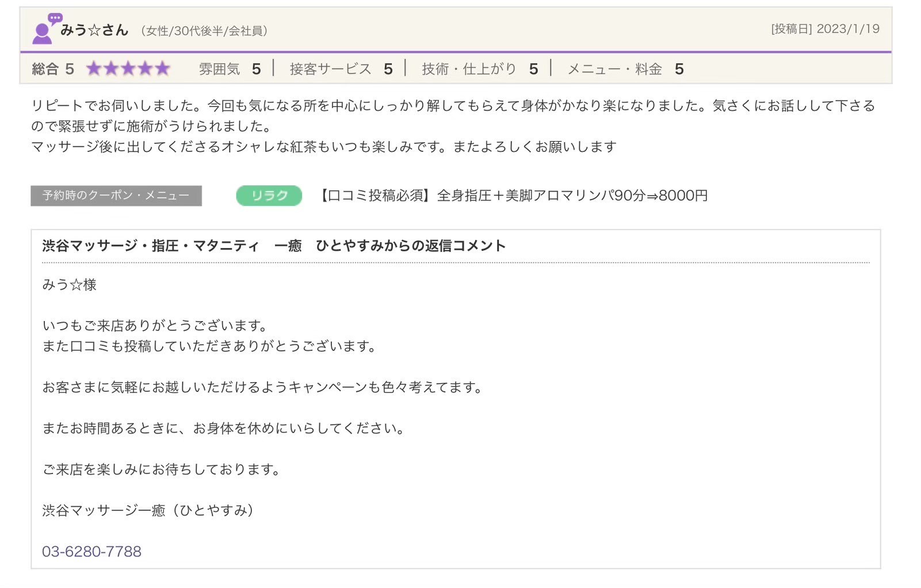This screenshot has width=921, height=588.
Task: Click review line starting リピートでお伺いしました
Action: coord(453,106)
